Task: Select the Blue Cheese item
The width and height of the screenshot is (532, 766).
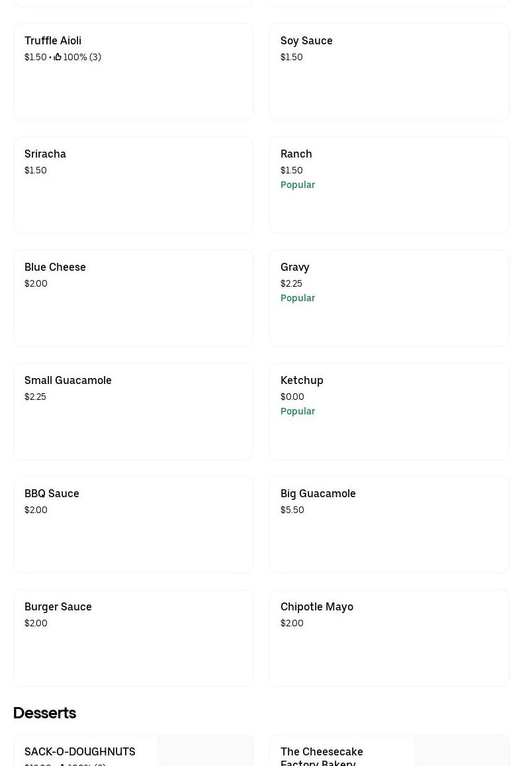Action: (133, 298)
